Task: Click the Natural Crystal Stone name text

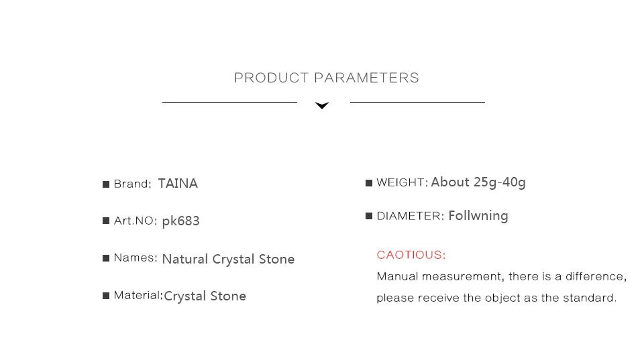Action: click(228, 259)
